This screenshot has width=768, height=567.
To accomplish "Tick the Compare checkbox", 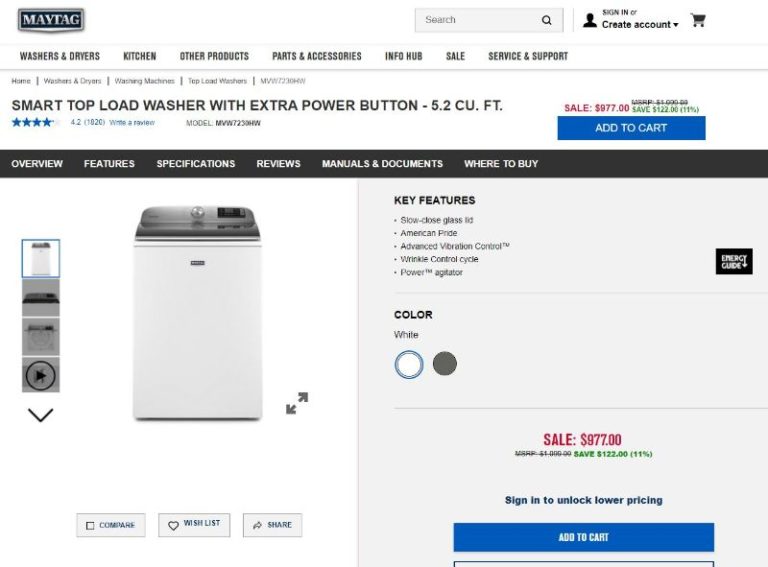I will (90, 526).
